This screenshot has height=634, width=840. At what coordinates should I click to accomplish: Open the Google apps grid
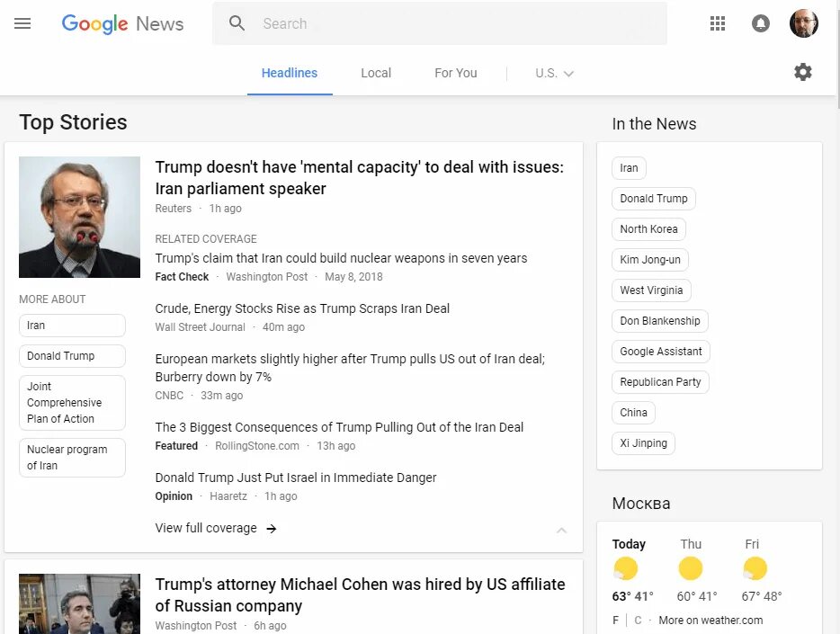pyautogui.click(x=718, y=23)
